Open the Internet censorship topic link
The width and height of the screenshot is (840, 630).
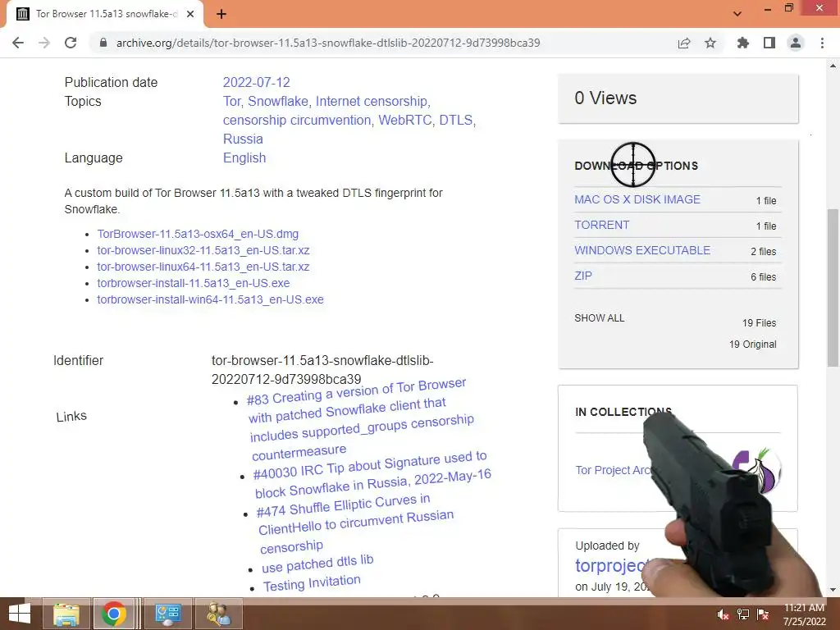point(372,101)
